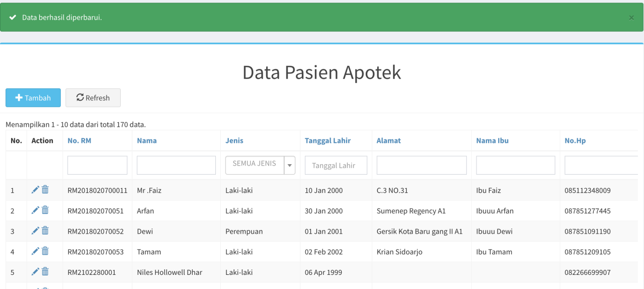Sort table by No.Hp column header
Viewport: 644px width, 289px height.
click(x=575, y=140)
